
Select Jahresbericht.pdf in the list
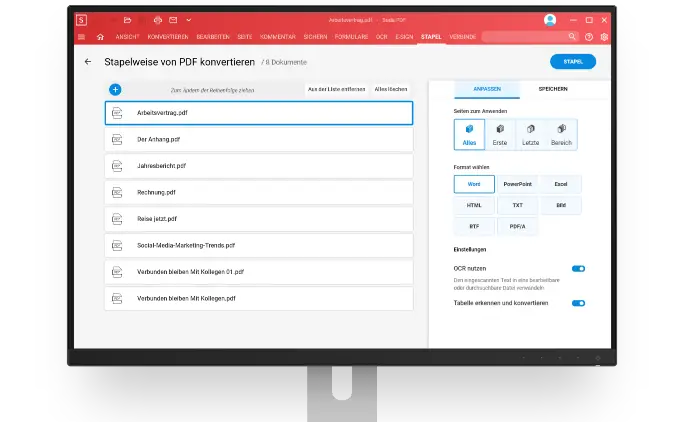(259, 166)
